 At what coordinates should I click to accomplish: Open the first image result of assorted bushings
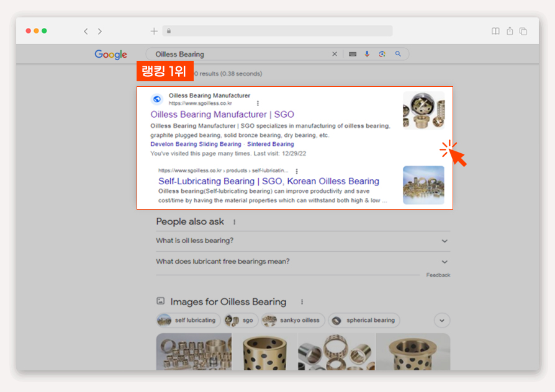click(x=194, y=352)
